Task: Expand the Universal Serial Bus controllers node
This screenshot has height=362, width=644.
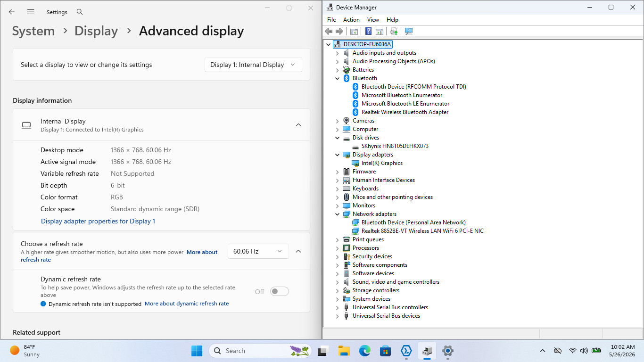Action: pyautogui.click(x=337, y=307)
